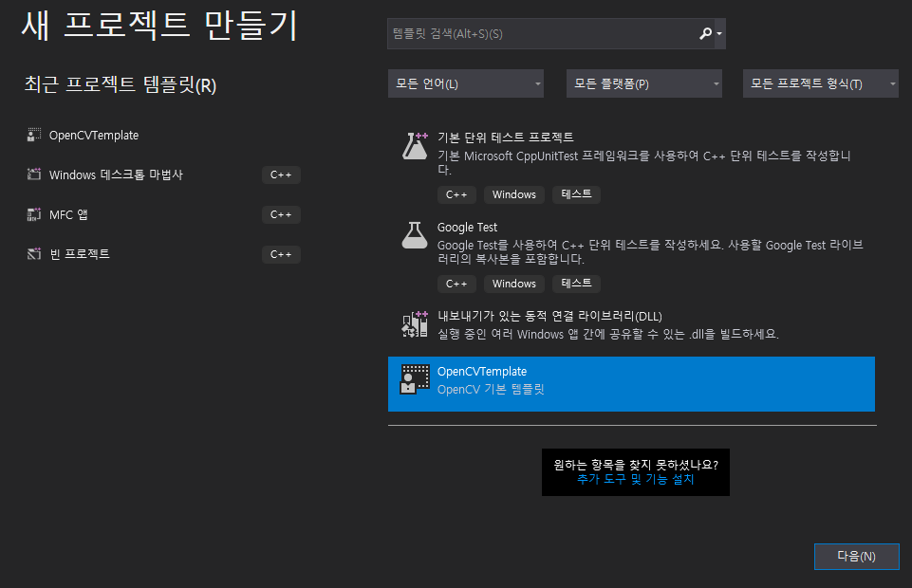Open the 모든 언어(L) dropdown
Image resolution: width=912 pixels, height=588 pixels.
[466, 83]
